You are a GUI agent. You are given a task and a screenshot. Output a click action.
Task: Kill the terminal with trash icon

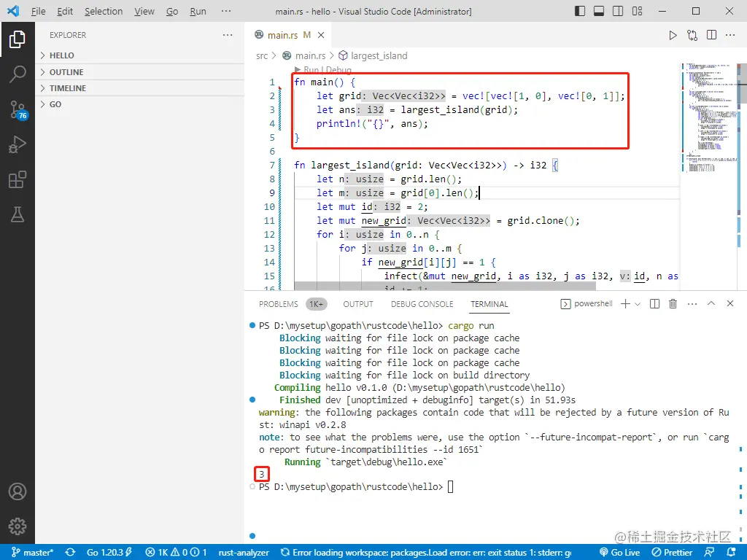pyautogui.click(x=673, y=304)
